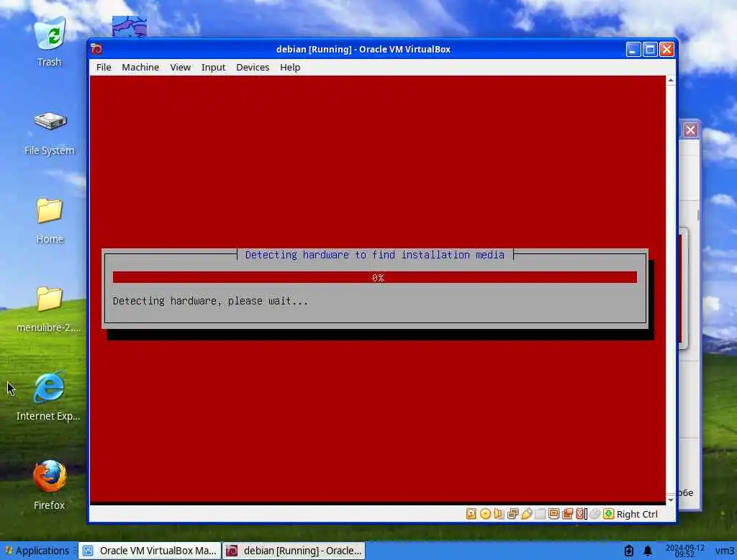Click the mouse integration status icon
The height and width of the screenshot is (560, 737).
594,514
